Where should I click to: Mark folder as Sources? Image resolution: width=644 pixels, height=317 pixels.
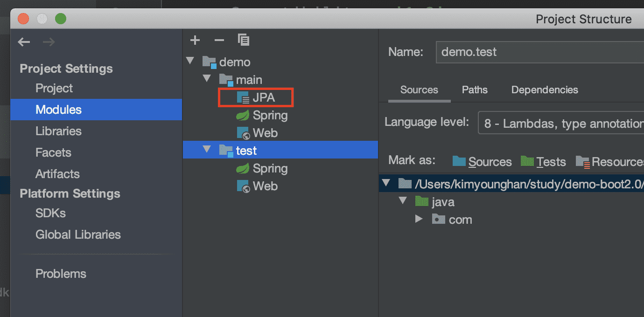(483, 162)
